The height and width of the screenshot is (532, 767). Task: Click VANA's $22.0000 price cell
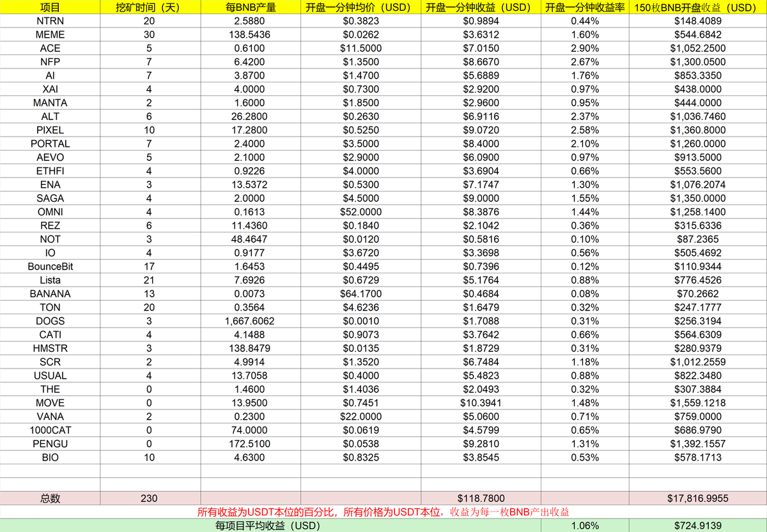[x=360, y=416]
